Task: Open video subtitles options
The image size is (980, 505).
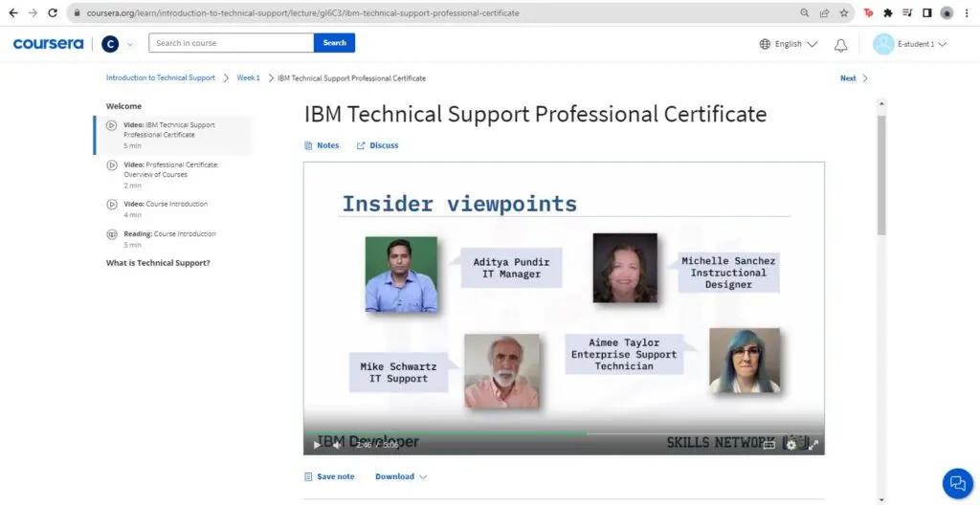Action: click(769, 445)
